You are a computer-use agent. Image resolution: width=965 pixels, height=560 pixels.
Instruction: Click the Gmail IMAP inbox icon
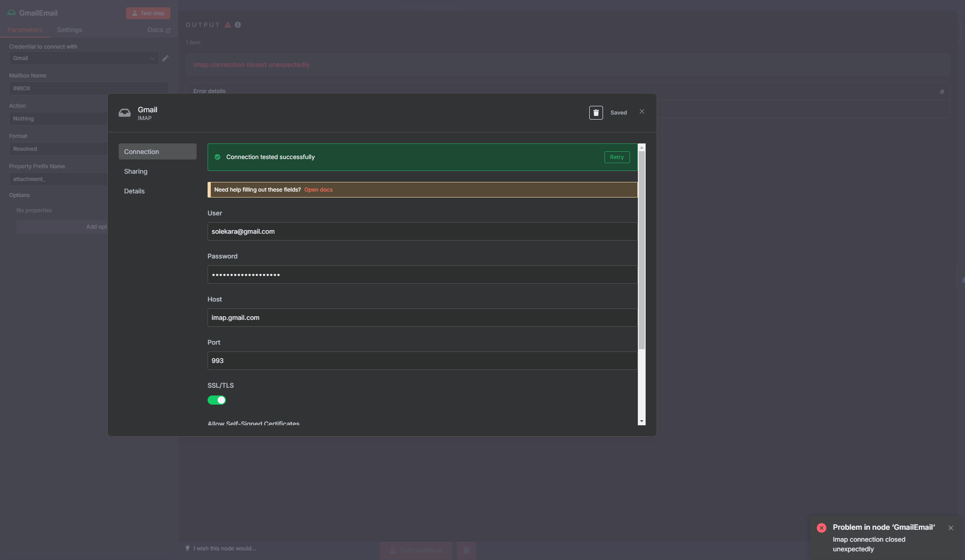125,113
